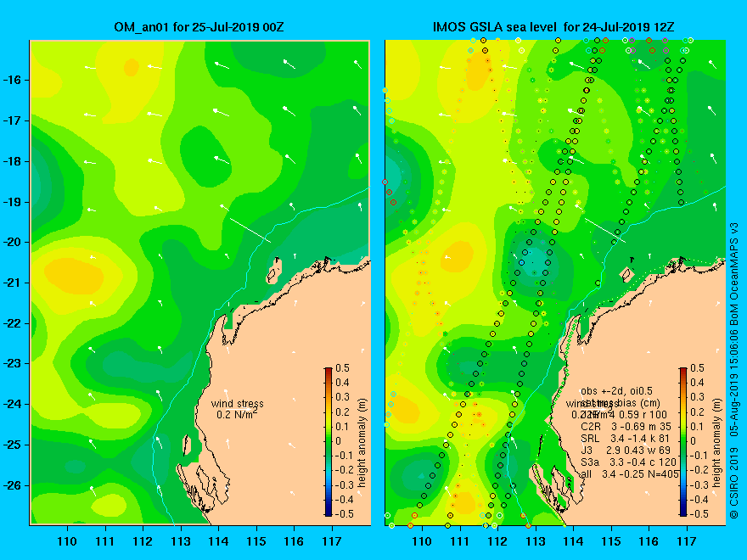The image size is (747, 560).
Task: Click latitude label -25 on the y-axis
Action: click(x=13, y=445)
